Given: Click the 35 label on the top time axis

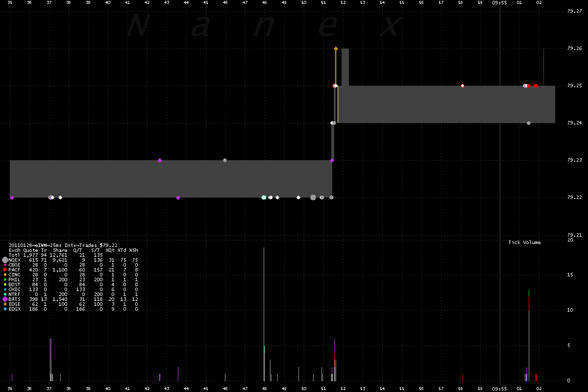Looking at the screenshot, I should click(x=10, y=2).
